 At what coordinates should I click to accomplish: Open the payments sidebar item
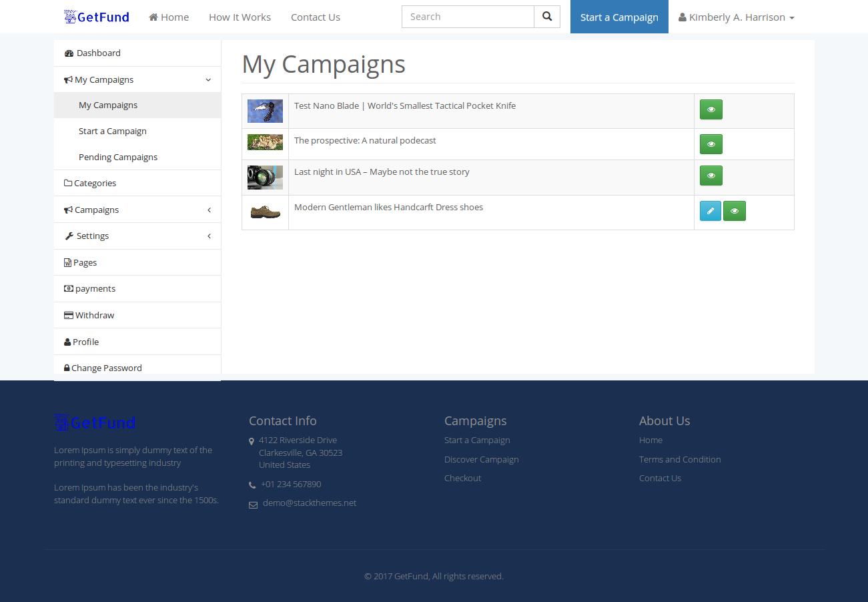click(x=137, y=288)
